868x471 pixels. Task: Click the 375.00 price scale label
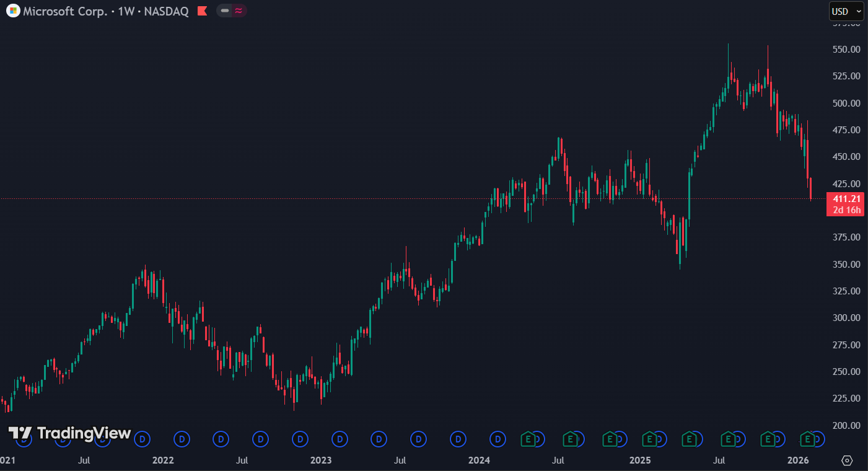coord(847,237)
